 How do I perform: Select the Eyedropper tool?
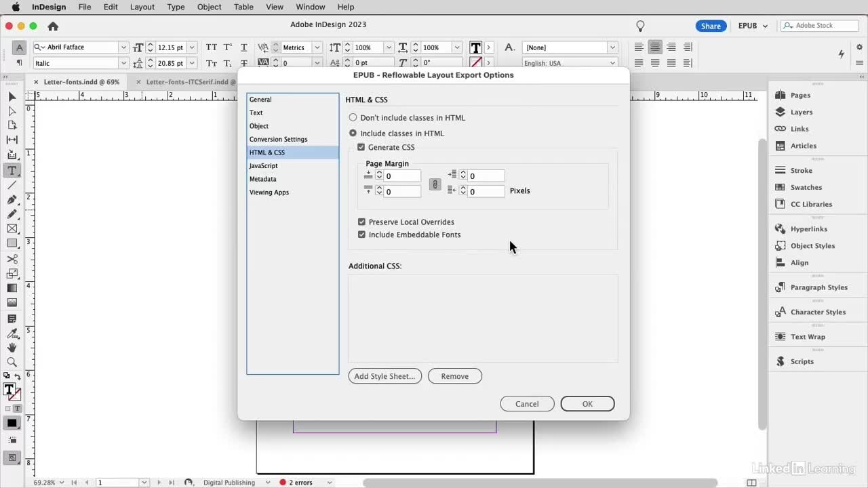tap(12, 333)
